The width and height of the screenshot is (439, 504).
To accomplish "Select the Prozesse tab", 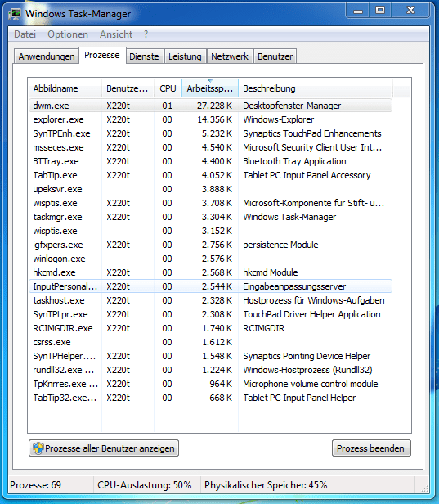I will [x=102, y=56].
